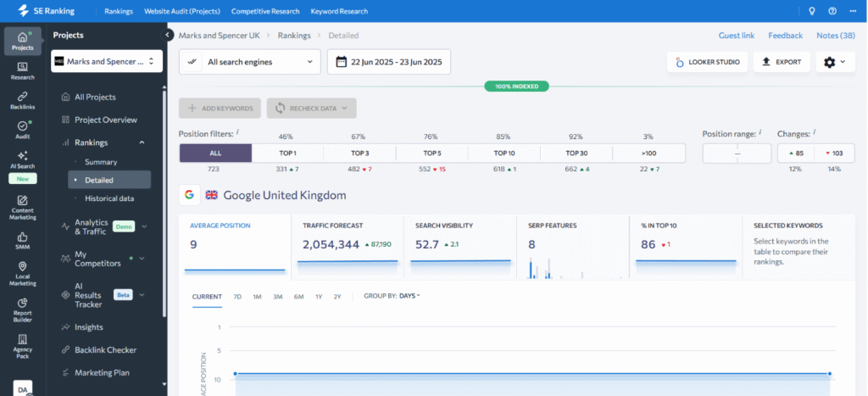This screenshot has height=396, width=868.
Task: Filter by declined positions (red 103)
Action: 833,153
